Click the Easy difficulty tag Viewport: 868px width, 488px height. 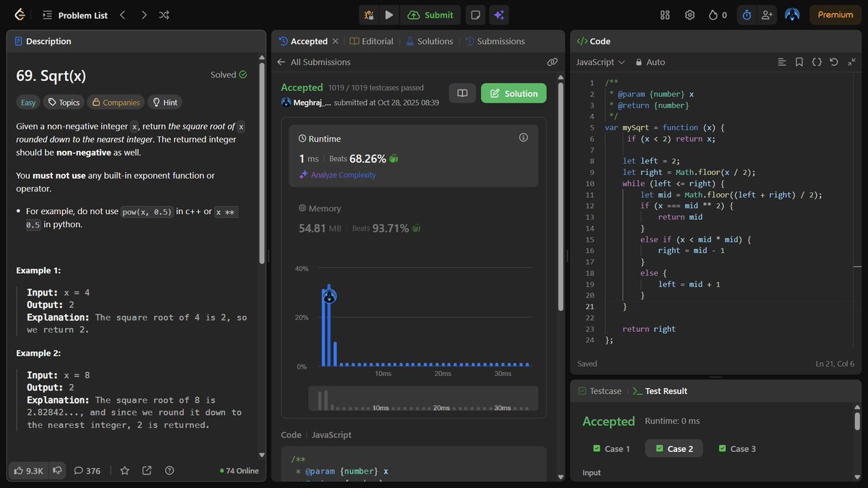[27, 103]
